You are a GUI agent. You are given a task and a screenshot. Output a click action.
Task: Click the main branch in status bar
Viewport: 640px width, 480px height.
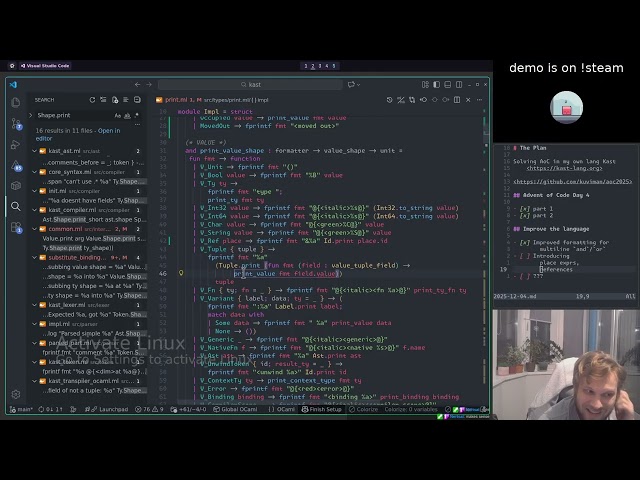click(x=21, y=409)
